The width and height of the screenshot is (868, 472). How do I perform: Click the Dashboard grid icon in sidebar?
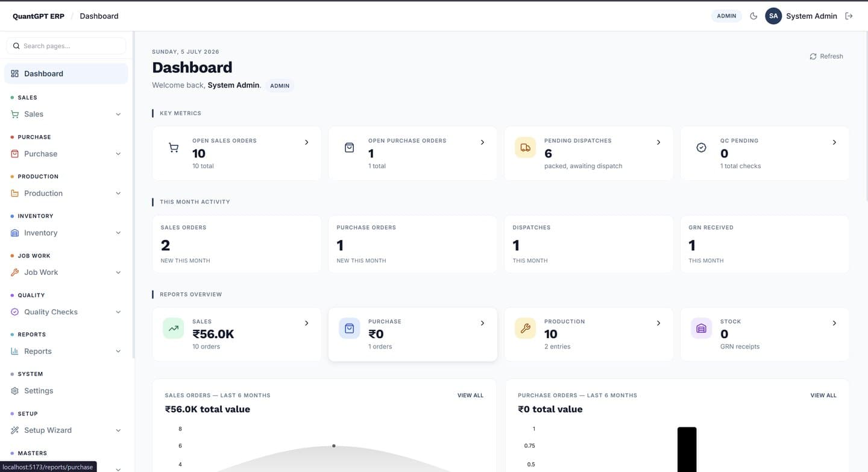(15, 74)
